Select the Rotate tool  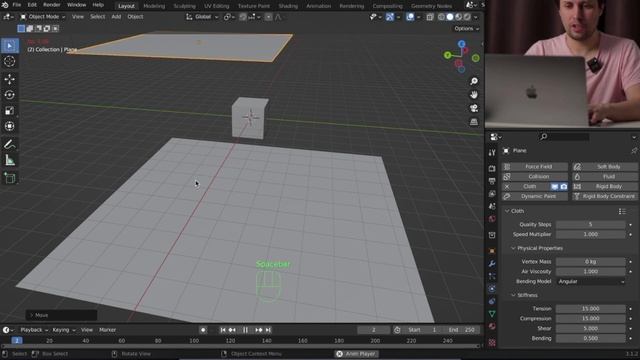(x=10, y=95)
